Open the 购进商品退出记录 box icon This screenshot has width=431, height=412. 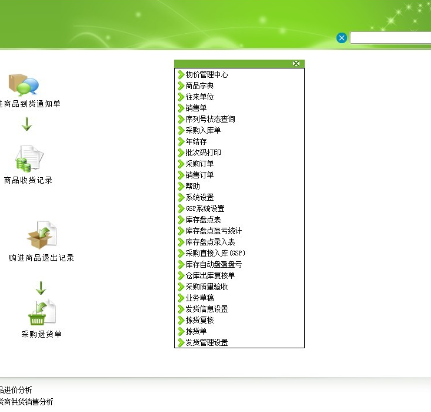coord(42,235)
